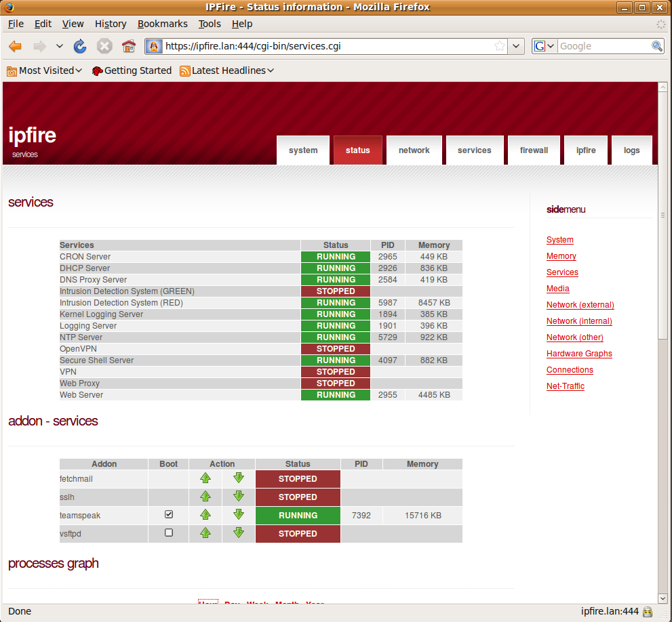Open the Latest Headlines feed dropdown
The height and width of the screenshot is (622, 672).
pyautogui.click(x=227, y=70)
